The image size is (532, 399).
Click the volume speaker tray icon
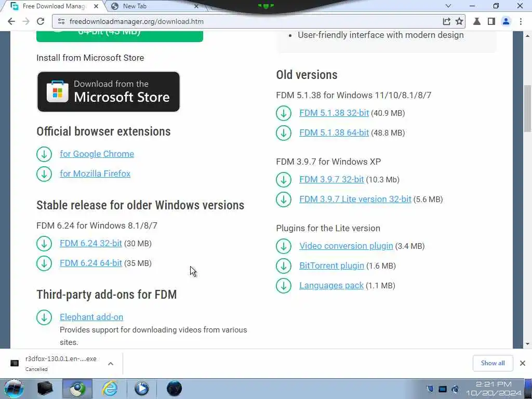tap(455, 389)
